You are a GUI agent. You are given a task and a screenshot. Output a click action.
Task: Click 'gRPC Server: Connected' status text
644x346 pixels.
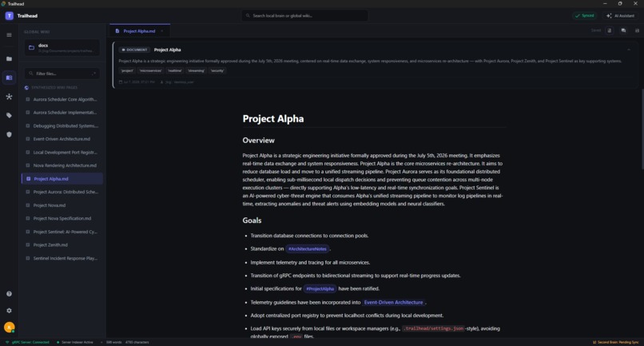30,342
